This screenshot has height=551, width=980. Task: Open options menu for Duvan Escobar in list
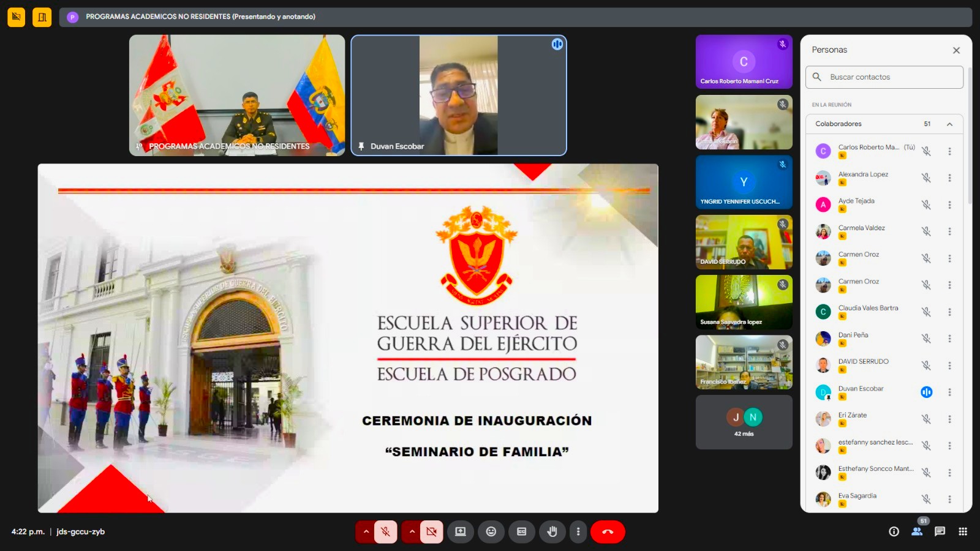pos(950,392)
